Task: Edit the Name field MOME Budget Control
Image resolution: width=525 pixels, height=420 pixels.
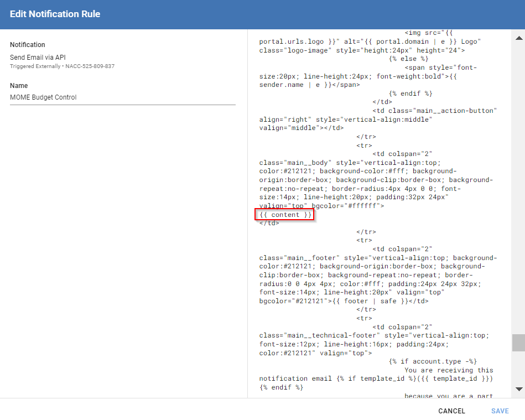Action: point(123,97)
